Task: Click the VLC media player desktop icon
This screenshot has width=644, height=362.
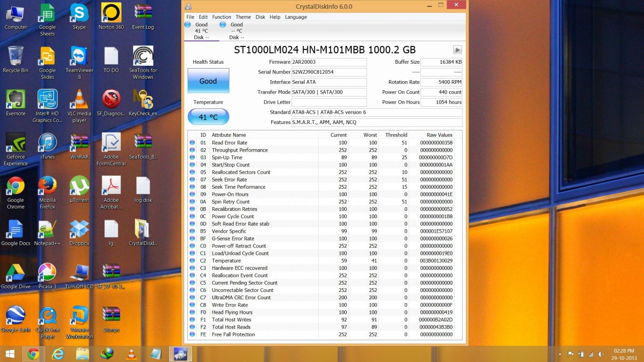Action: [x=79, y=106]
